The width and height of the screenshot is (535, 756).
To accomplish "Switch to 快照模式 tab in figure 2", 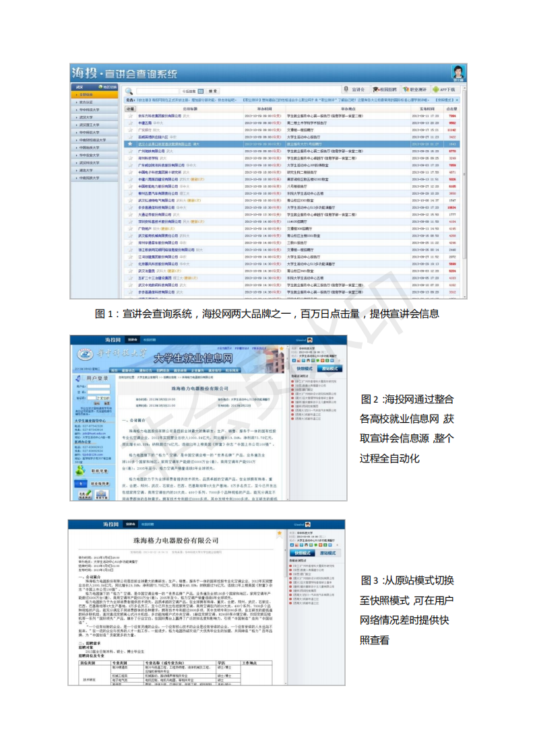I will pos(304,368).
